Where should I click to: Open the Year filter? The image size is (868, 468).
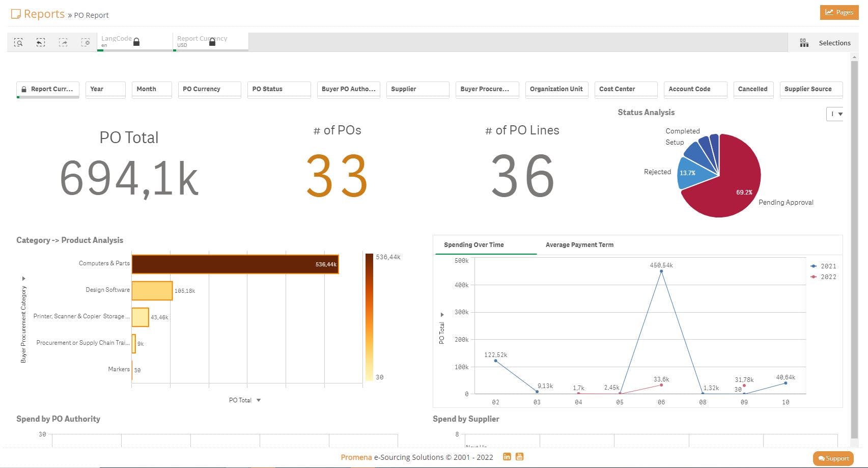click(x=105, y=89)
